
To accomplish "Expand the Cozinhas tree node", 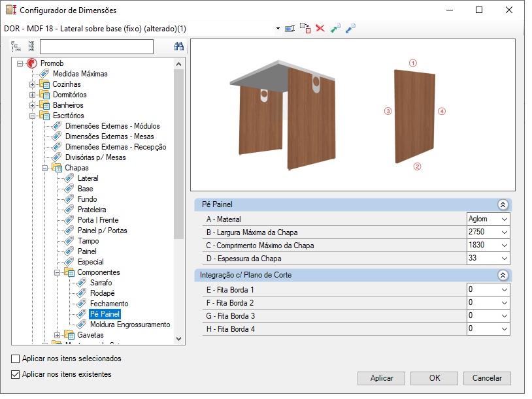I will click(x=32, y=84).
